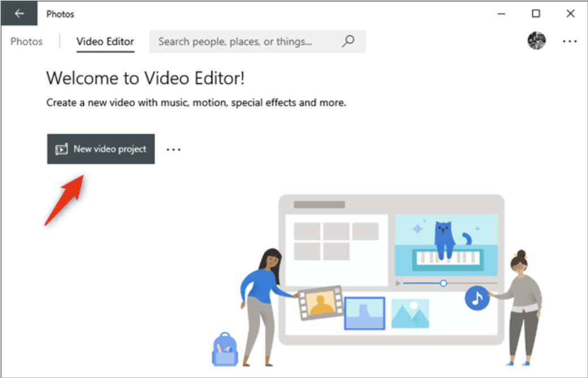
Task: Click the mountain landscape picture thumbnail
Action: tap(410, 313)
